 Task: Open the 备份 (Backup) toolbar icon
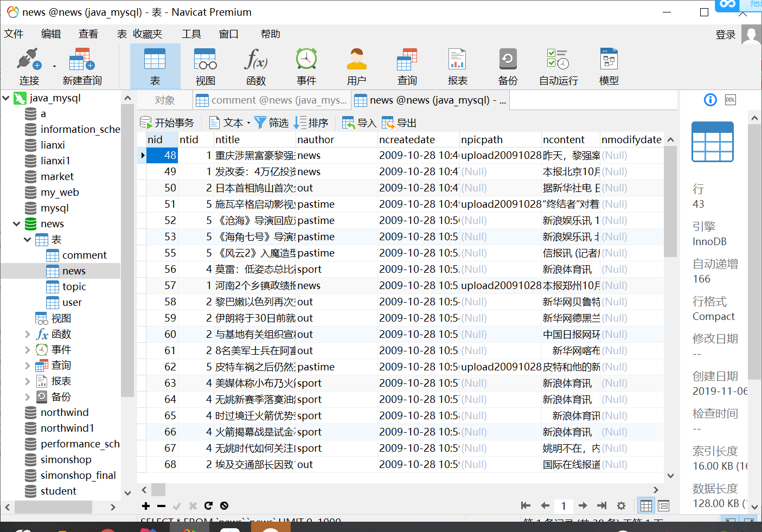(x=508, y=65)
